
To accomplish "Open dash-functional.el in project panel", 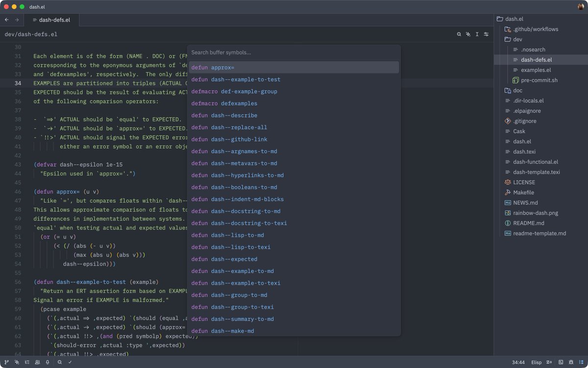I will coord(541,162).
